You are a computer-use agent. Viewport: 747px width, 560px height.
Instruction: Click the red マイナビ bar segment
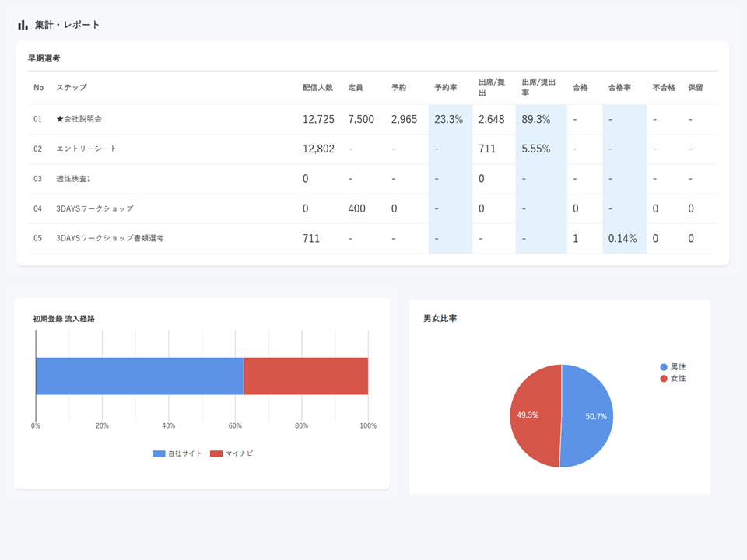coord(306,376)
